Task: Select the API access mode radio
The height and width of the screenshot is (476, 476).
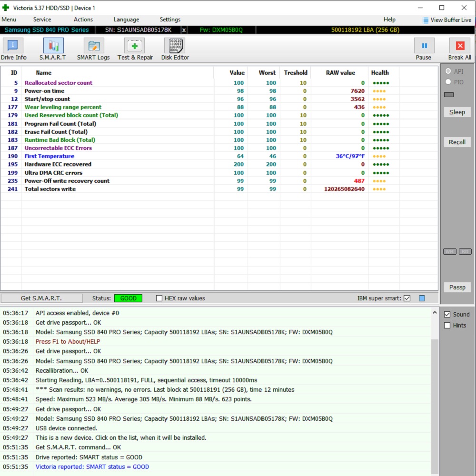Action: pyautogui.click(x=448, y=71)
